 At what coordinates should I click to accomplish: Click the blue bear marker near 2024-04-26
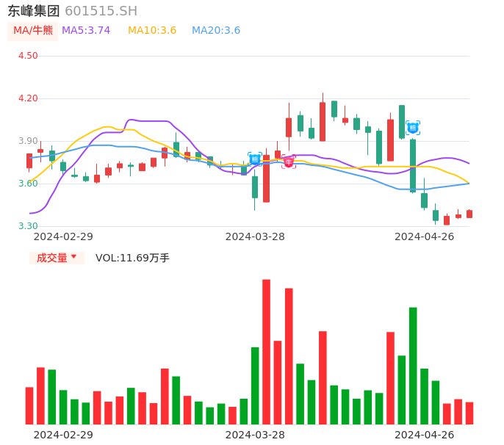[x=413, y=128]
